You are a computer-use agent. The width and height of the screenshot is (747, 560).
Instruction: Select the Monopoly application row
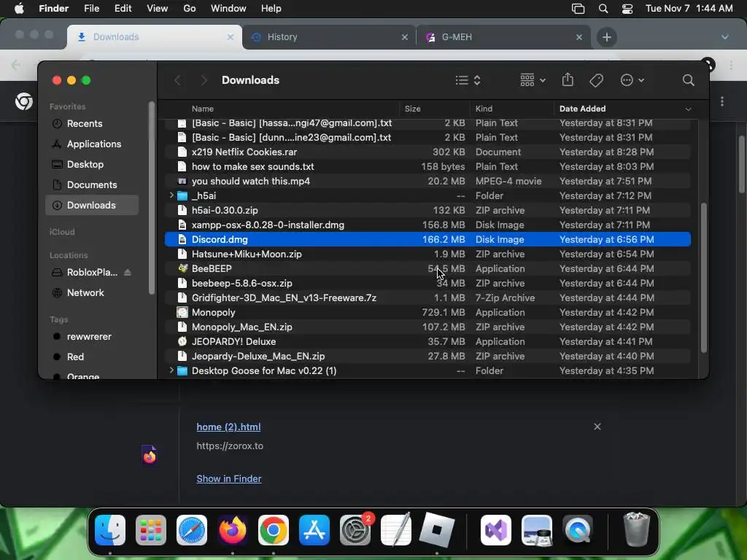click(427, 312)
